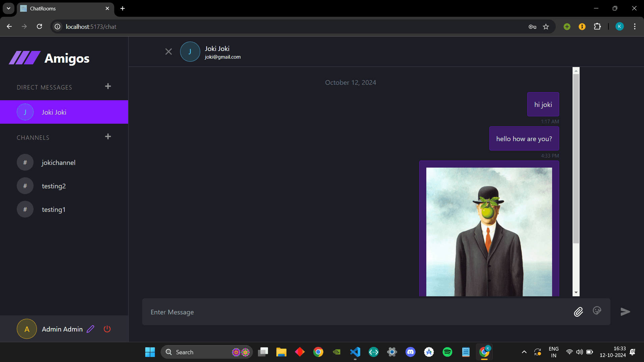This screenshot has width=644, height=362.
Task: Open File Explorer from the taskbar
Action: click(281, 352)
